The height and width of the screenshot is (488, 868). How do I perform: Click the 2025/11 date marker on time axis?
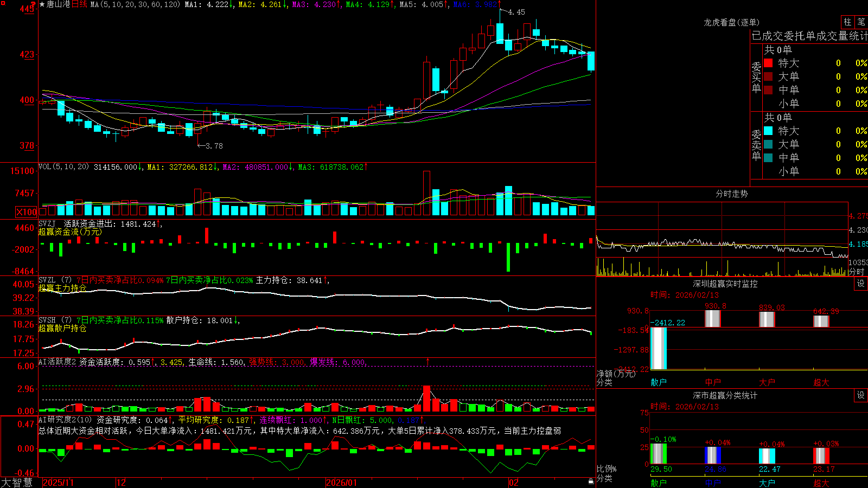pos(58,483)
